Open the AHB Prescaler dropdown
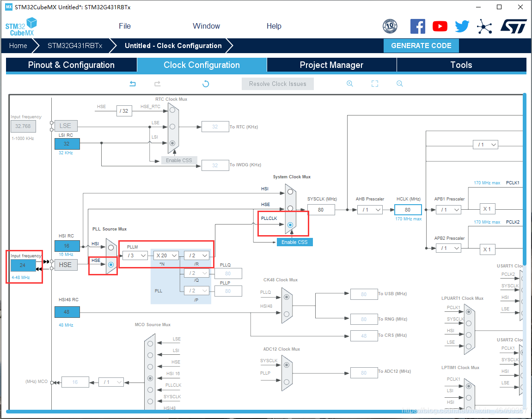532x419 pixels. (x=370, y=210)
